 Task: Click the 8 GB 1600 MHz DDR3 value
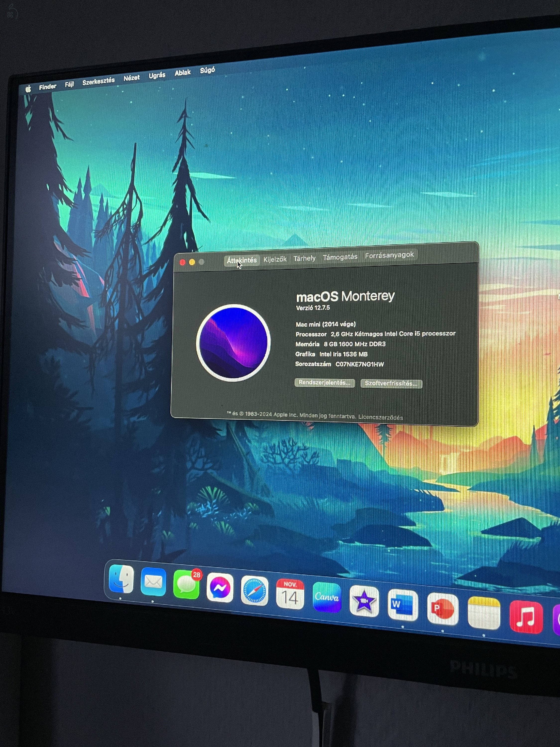click(x=354, y=344)
